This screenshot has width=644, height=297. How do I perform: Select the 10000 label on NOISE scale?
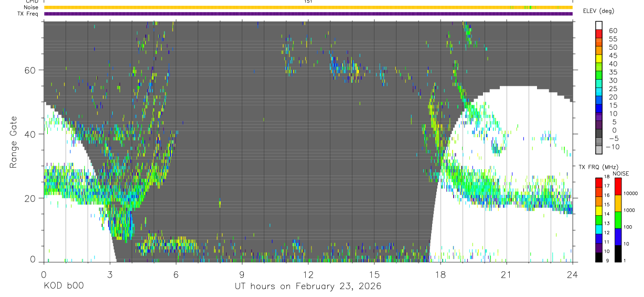click(x=631, y=193)
